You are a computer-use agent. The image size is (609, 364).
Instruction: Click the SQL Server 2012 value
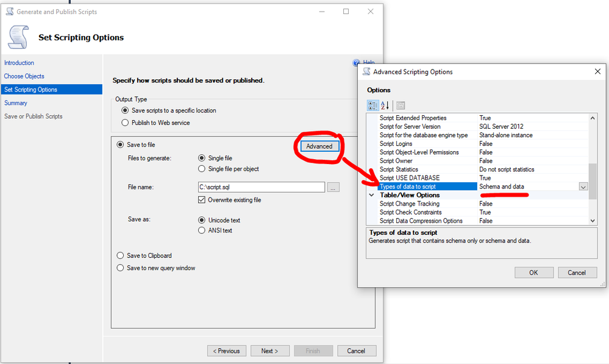click(501, 126)
